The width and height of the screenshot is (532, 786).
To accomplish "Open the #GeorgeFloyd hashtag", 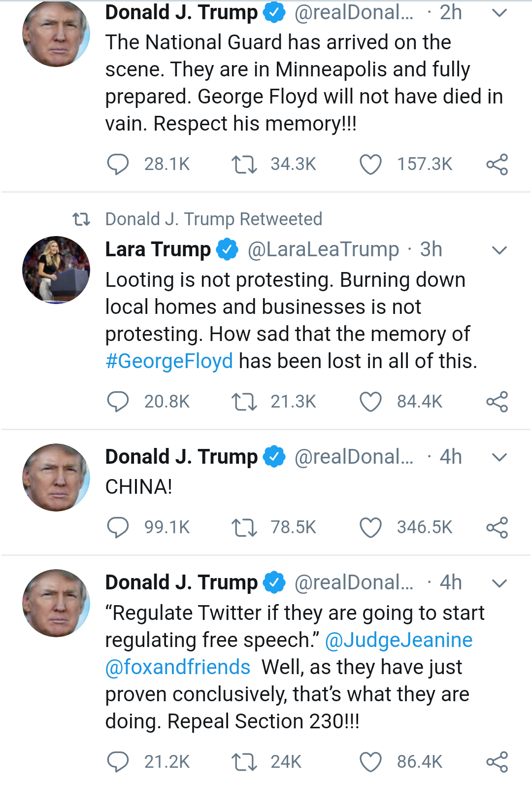I will pos(169,361).
